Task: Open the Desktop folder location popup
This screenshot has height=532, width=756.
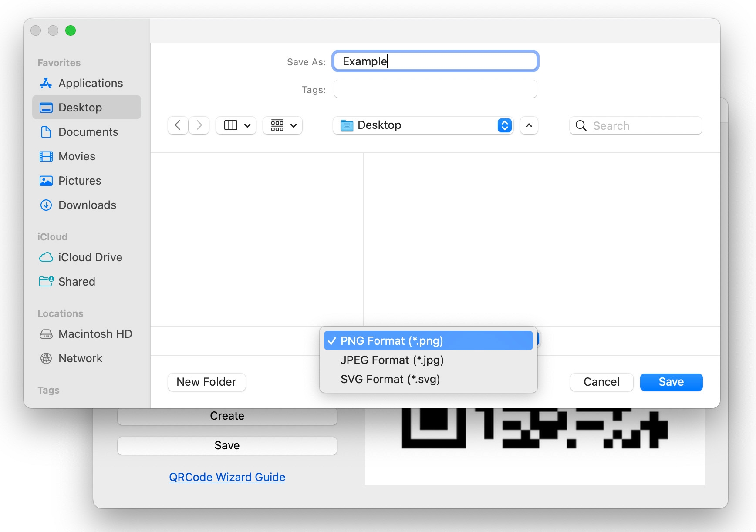Action: coord(423,125)
